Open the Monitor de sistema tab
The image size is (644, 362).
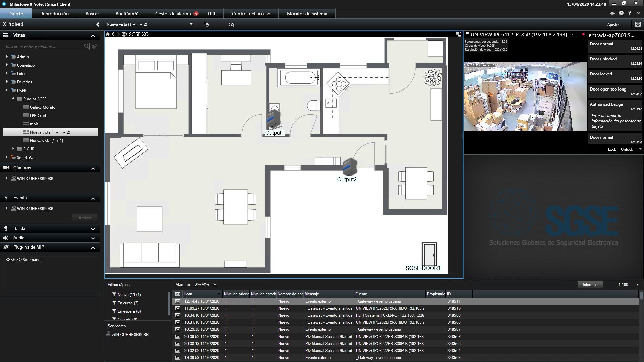(x=307, y=14)
